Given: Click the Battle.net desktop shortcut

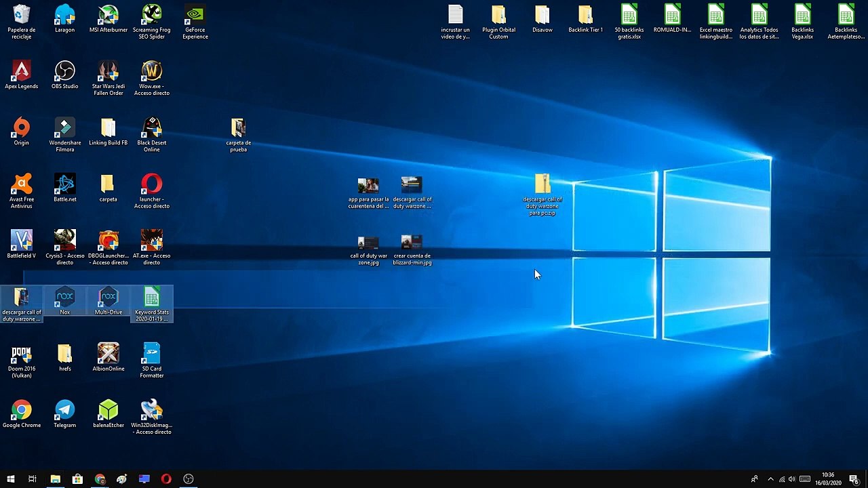Looking at the screenshot, I should (64, 188).
